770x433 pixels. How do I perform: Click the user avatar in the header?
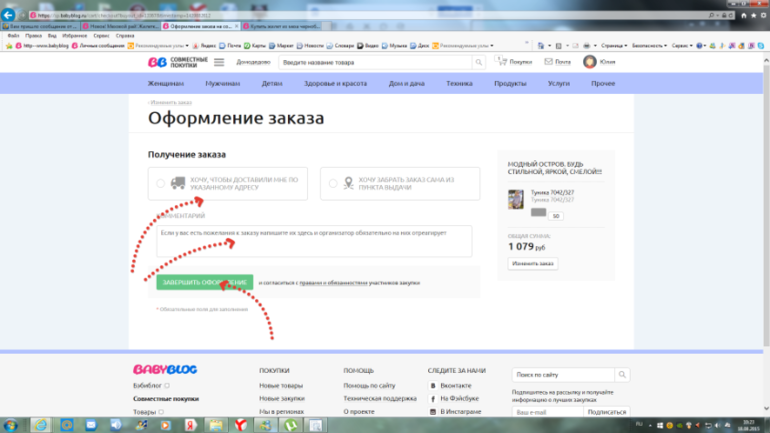click(590, 62)
